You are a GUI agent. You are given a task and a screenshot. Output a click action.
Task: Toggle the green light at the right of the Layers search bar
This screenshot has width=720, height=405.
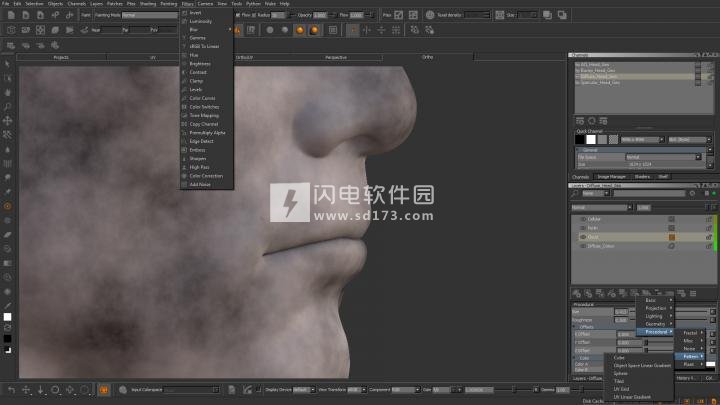714,194
